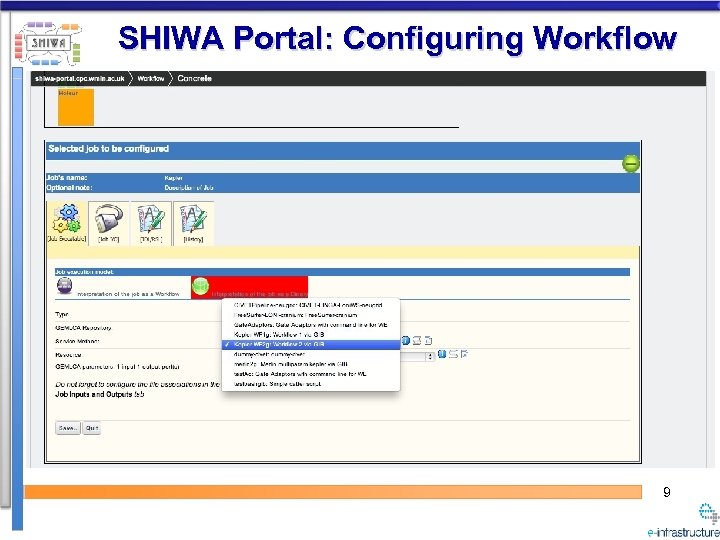The width and height of the screenshot is (720, 540).
Task: Choose the testAe Gate Adaptors option
Action: pyautogui.click(x=310, y=374)
